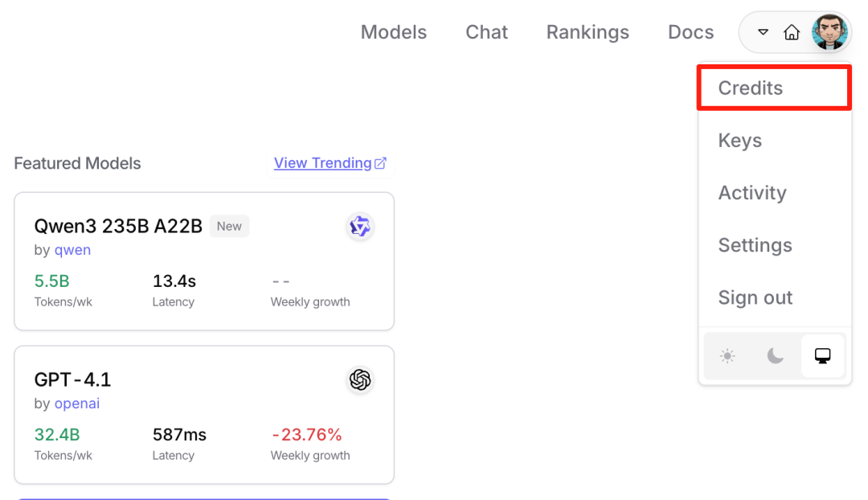Switch to dark theme moon icon

(x=775, y=356)
